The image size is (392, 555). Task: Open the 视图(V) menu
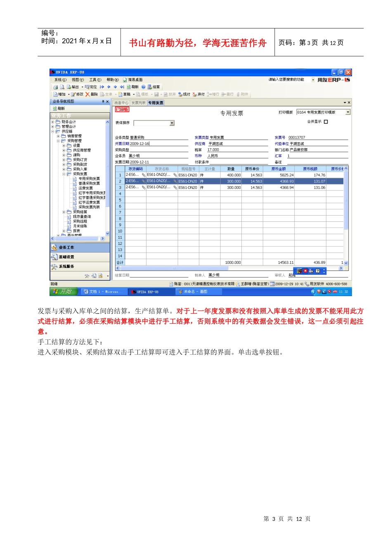click(x=78, y=80)
